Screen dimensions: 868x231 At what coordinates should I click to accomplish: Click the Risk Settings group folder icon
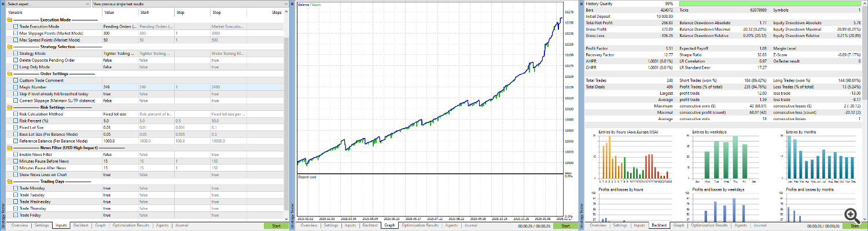pyautogui.click(x=10, y=107)
